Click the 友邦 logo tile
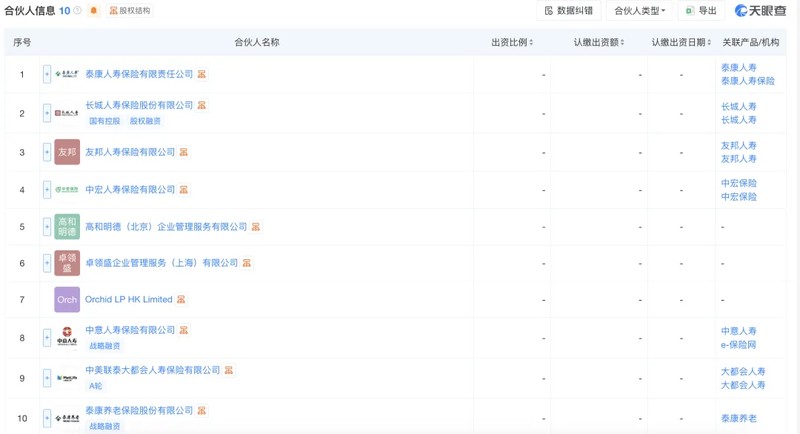Image resolution: width=800 pixels, height=434 pixels. click(x=67, y=152)
